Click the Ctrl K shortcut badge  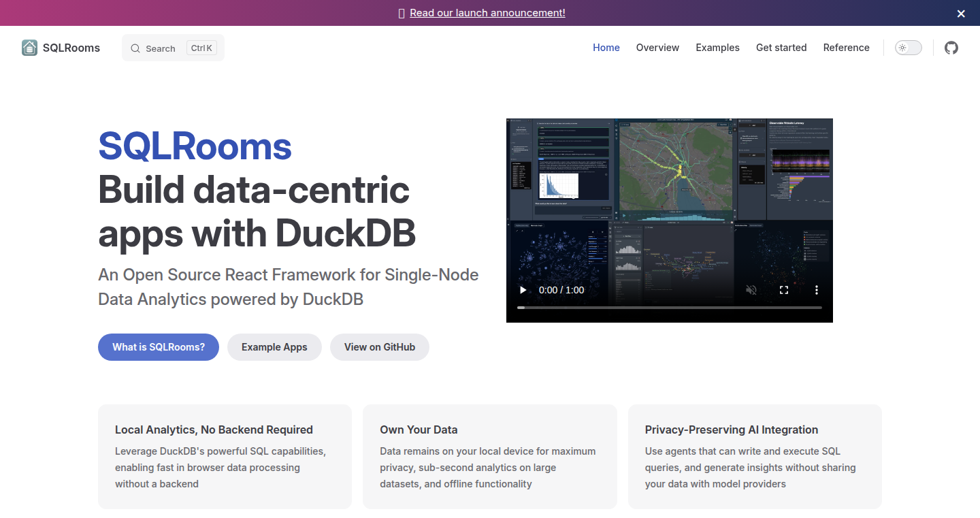pos(201,48)
